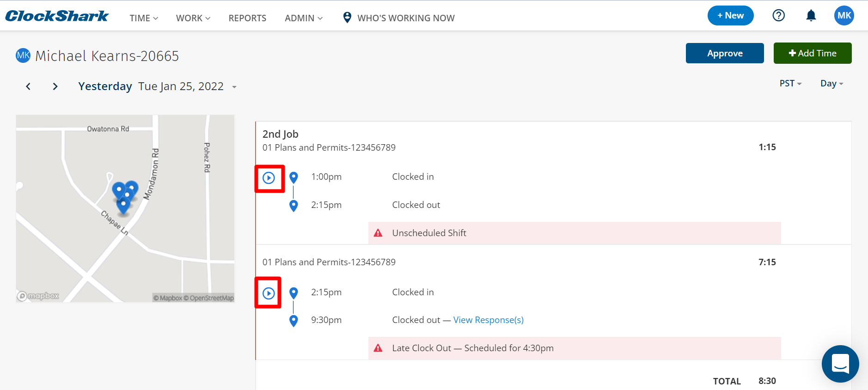Click the Late Clock Out alert row
The height and width of the screenshot is (390, 868).
click(575, 348)
